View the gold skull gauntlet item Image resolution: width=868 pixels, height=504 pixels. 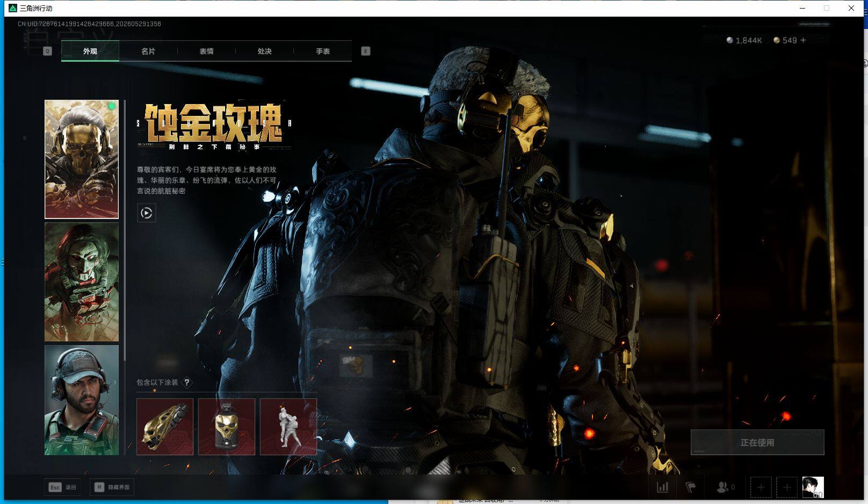tap(165, 427)
